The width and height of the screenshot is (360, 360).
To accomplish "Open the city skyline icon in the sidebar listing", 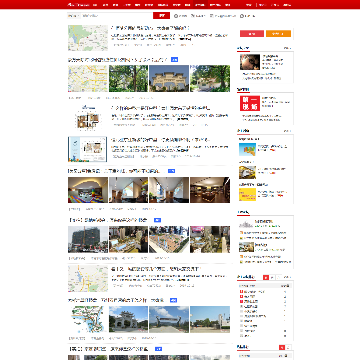I will (246, 224).
